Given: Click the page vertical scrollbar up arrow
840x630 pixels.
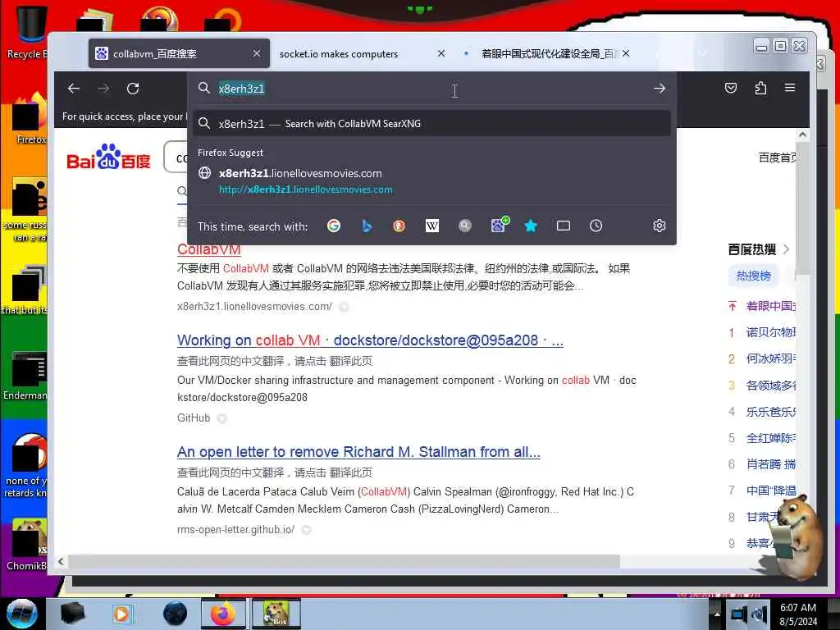Looking at the screenshot, I should [x=802, y=135].
